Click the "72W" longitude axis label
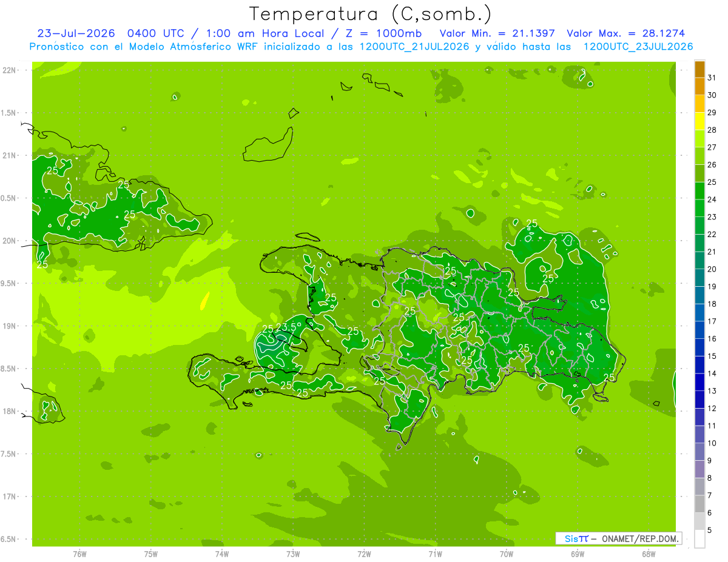This screenshot has height=562, width=728. [x=364, y=554]
